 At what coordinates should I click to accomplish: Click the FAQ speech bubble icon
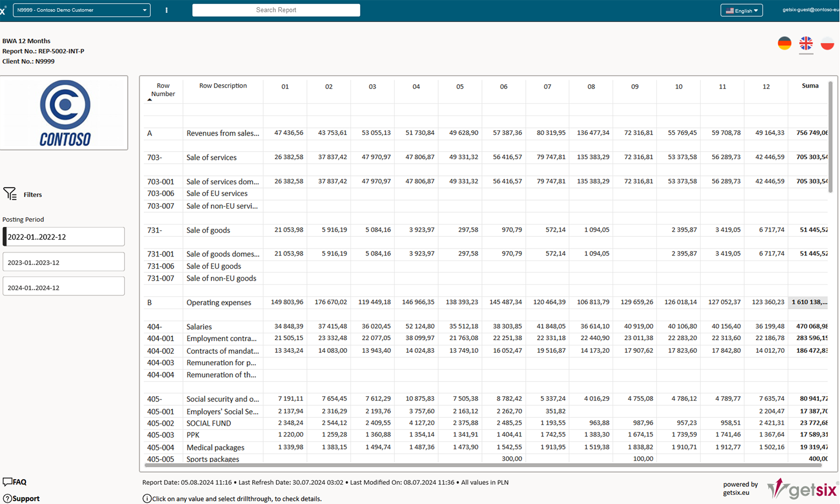point(7,482)
